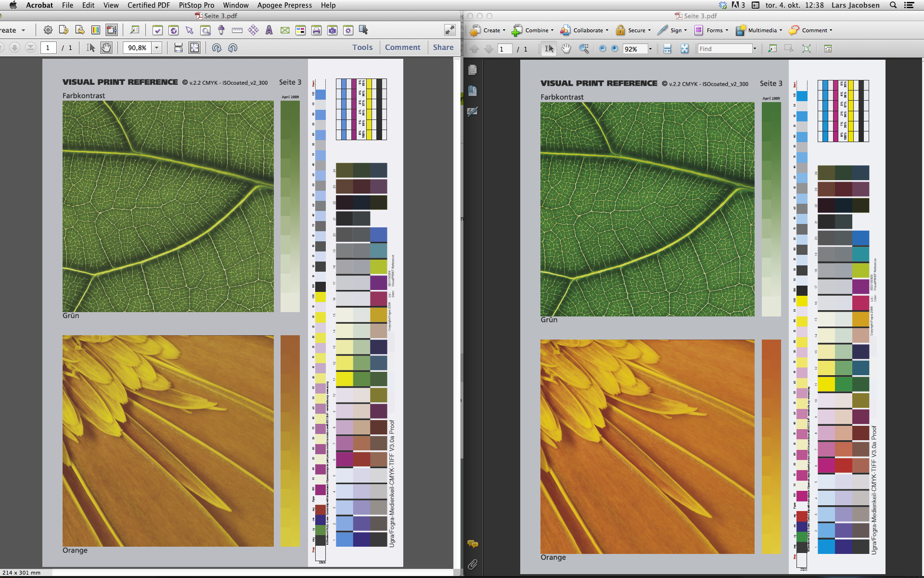
Task: Rotate view with left curved arrow icon
Action: (x=217, y=48)
